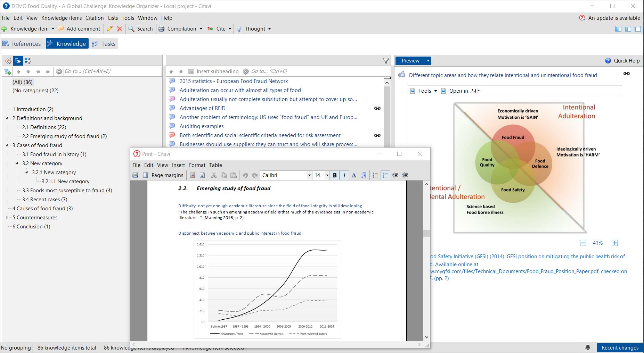Move the category down with the down arrow
The height and width of the screenshot is (353, 644).
28,72
